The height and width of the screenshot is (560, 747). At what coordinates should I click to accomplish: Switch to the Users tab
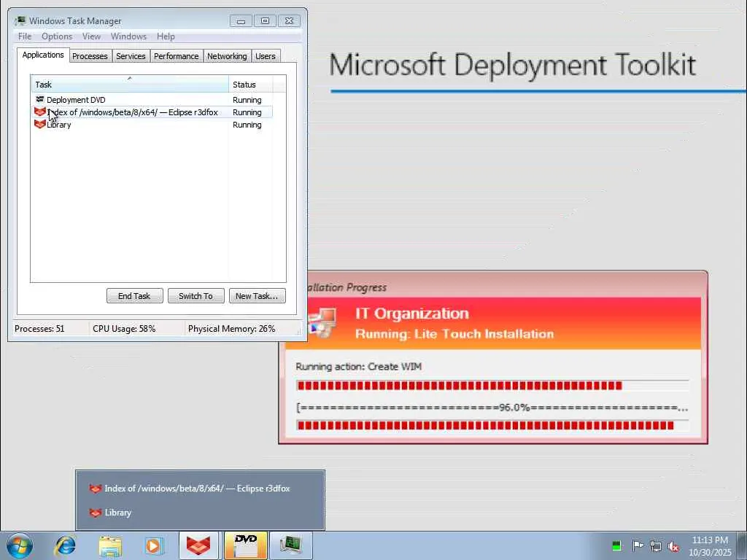(x=266, y=56)
